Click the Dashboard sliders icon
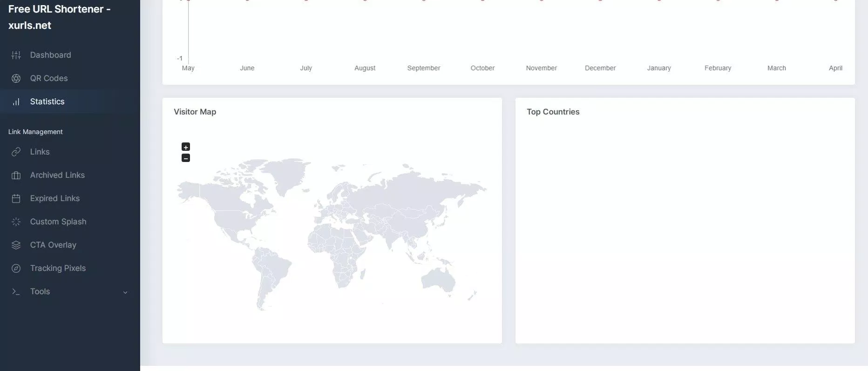The height and width of the screenshot is (371, 868). 16,55
